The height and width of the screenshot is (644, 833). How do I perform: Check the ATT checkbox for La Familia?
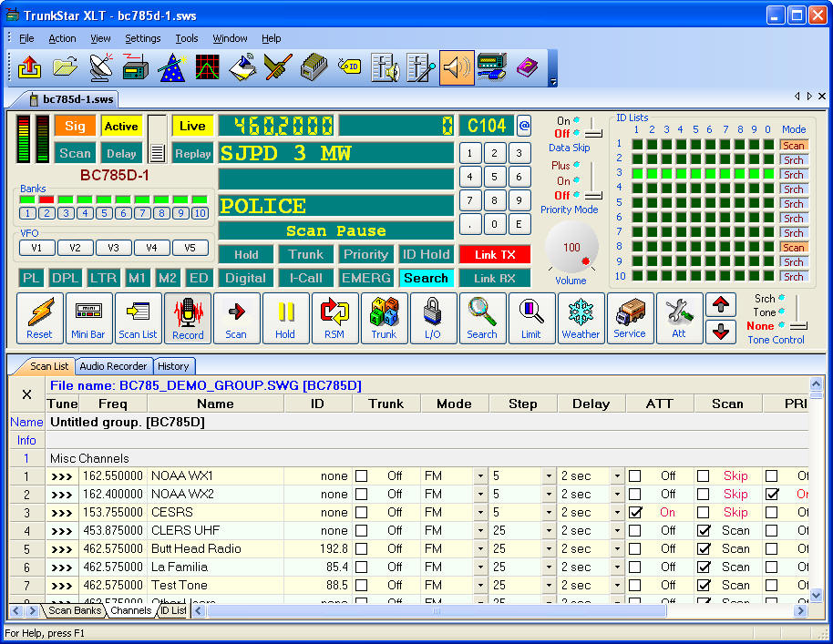[635, 567]
